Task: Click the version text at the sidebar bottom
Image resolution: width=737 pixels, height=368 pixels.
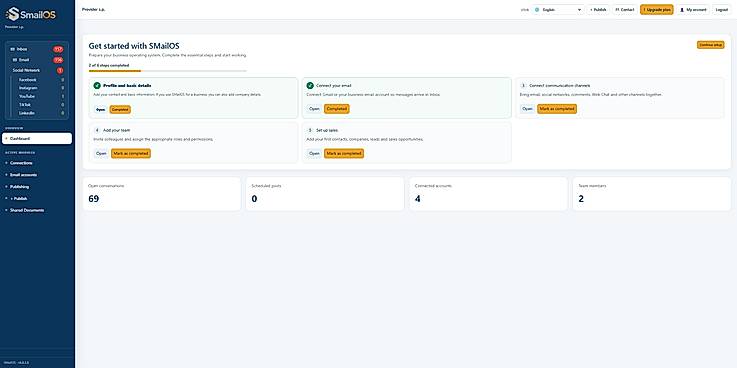Action: pos(17,362)
